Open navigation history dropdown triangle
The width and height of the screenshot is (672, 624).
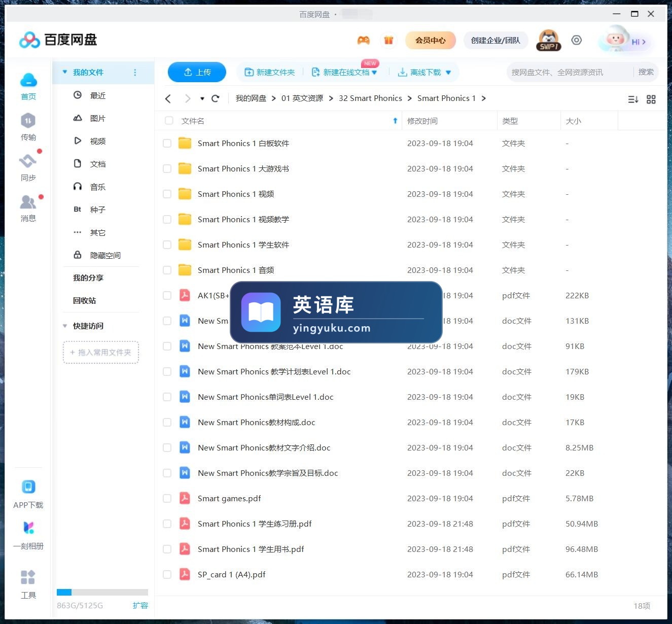202,99
